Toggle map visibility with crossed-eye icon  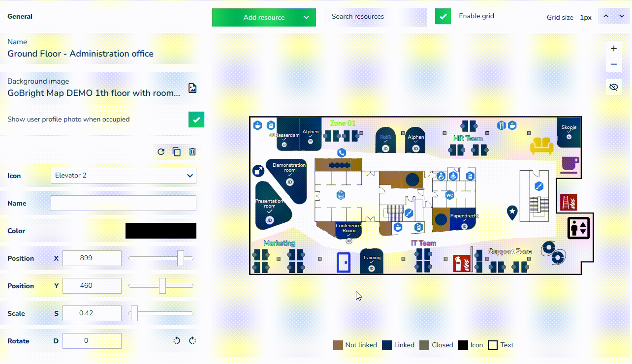(x=613, y=87)
